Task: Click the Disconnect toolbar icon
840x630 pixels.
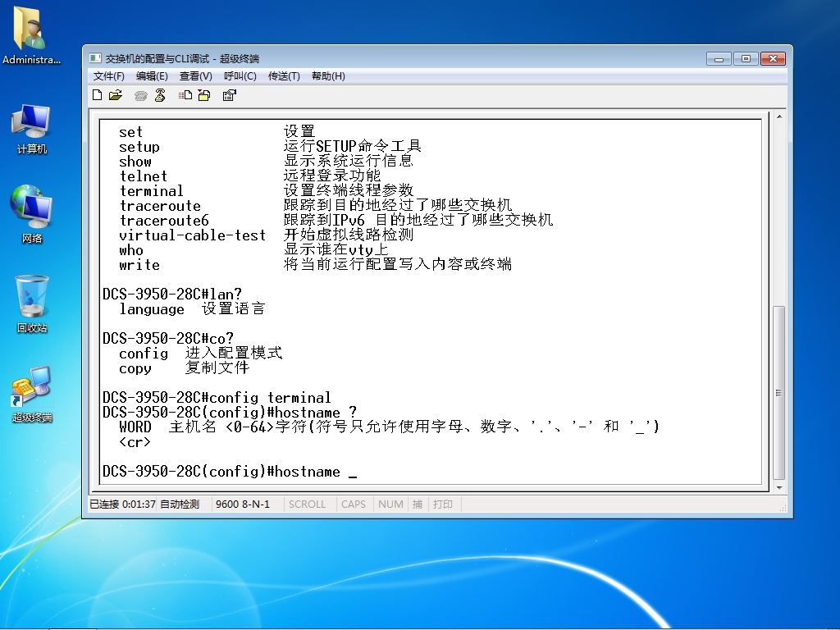Action: tap(160, 95)
